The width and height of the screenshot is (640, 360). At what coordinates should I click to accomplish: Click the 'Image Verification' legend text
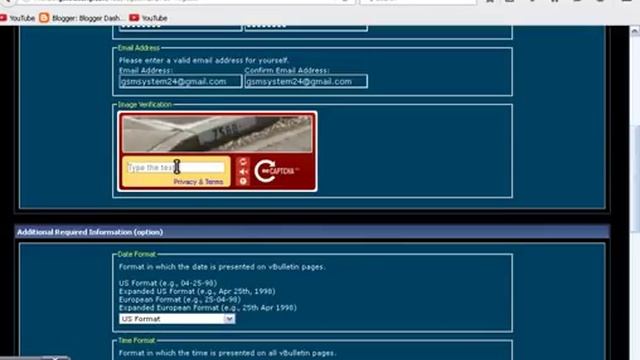pyautogui.click(x=145, y=104)
